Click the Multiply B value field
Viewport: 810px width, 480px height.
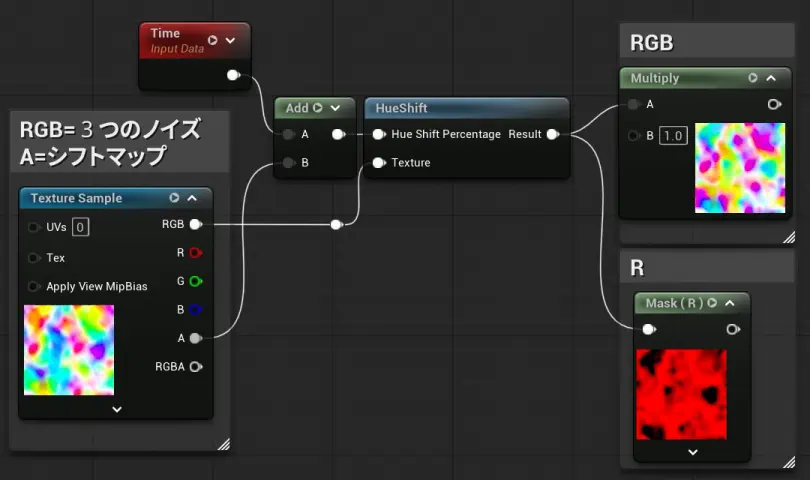(x=673, y=136)
